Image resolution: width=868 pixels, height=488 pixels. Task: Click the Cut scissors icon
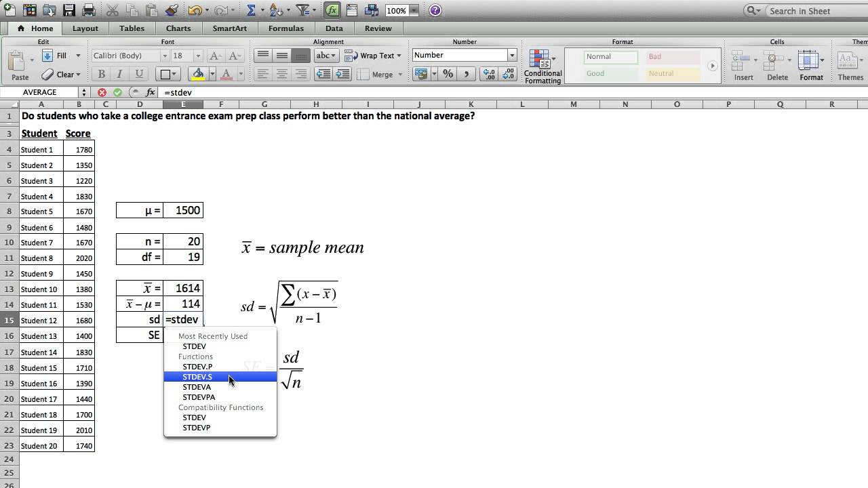click(x=113, y=10)
